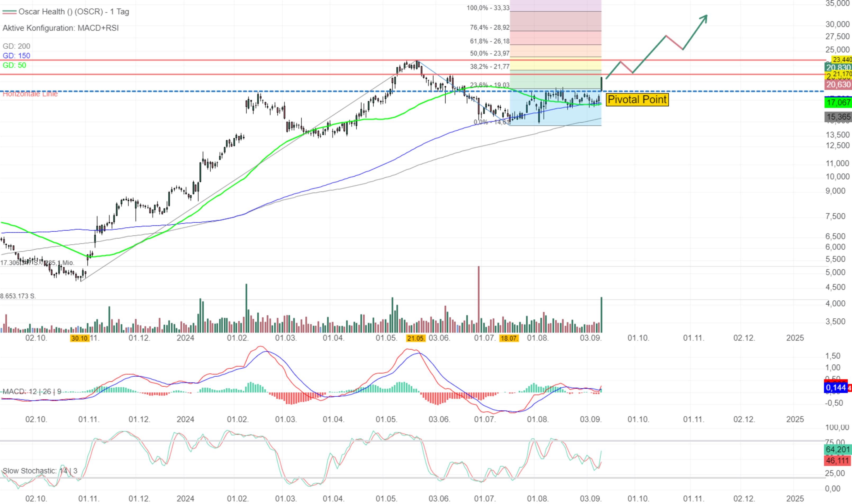Click 01.10. on the price chart date axis
The height and width of the screenshot is (504, 852).
[x=638, y=338]
